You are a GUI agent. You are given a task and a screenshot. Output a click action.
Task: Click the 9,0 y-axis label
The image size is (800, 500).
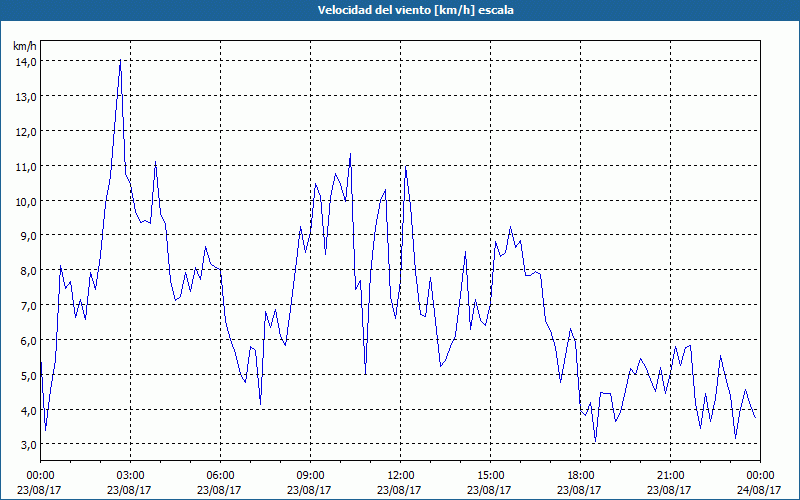point(28,236)
